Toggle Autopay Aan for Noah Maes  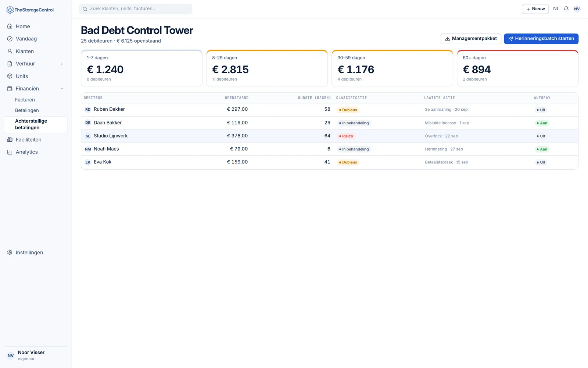click(x=542, y=149)
